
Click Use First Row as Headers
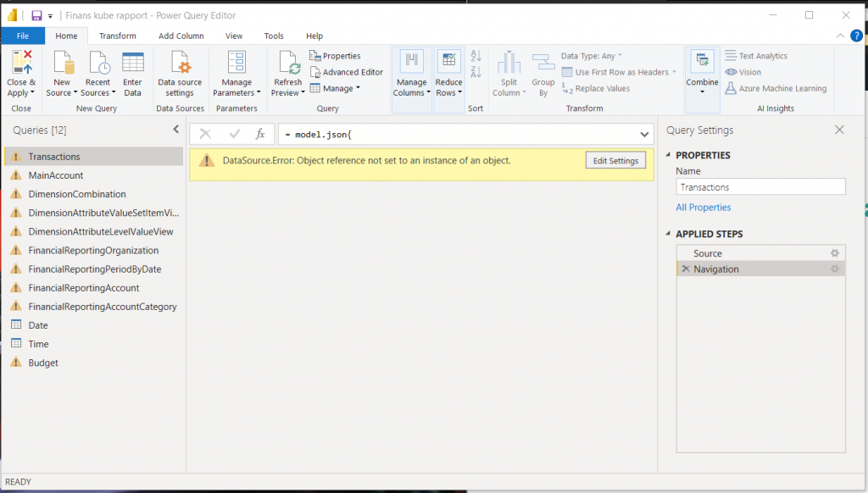[x=619, y=72]
